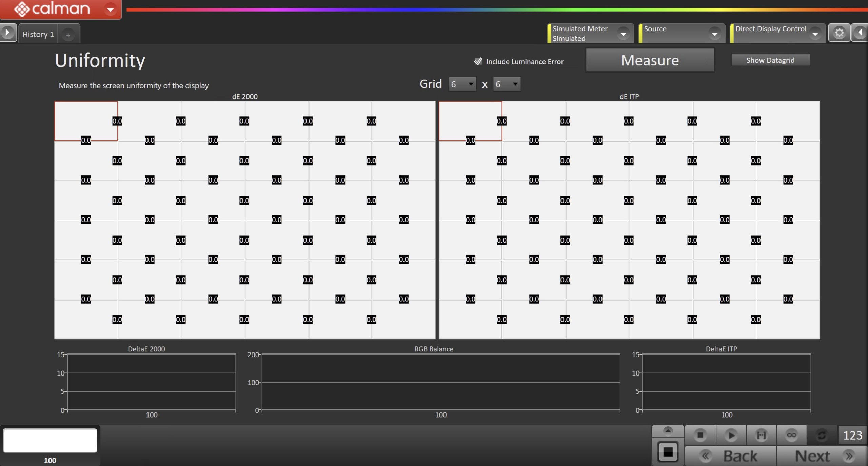Select the History 1 tab

38,34
